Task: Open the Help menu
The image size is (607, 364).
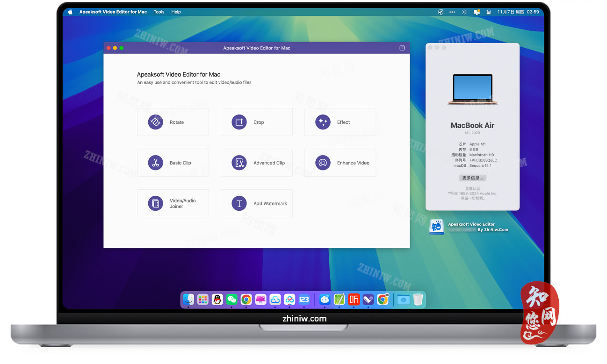Action: tap(176, 12)
